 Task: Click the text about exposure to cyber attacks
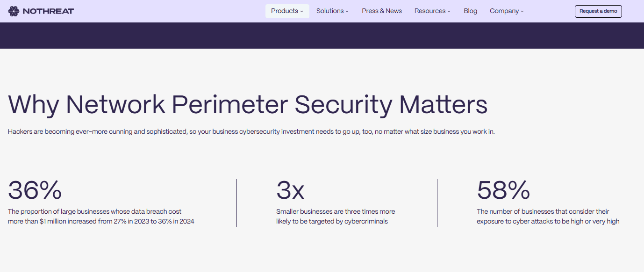click(548, 217)
